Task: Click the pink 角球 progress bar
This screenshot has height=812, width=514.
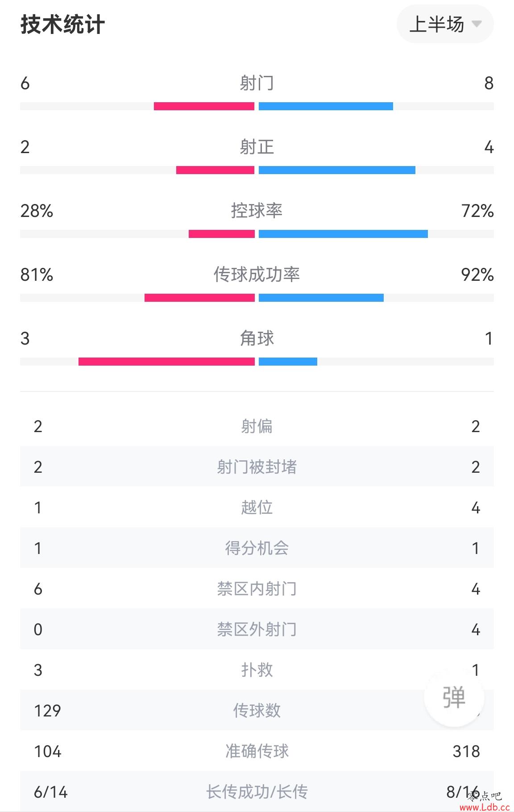Action: (166, 362)
